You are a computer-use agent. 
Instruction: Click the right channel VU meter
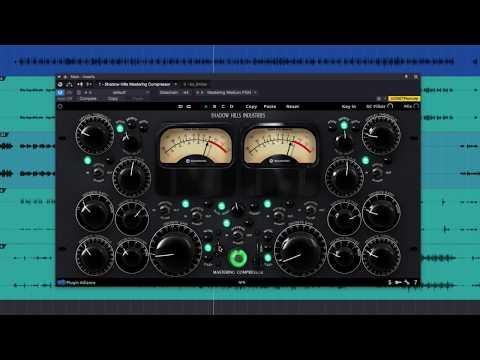(280, 146)
